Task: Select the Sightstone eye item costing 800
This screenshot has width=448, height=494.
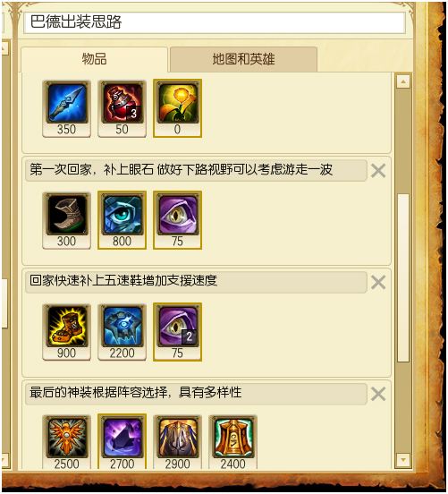Action: [x=122, y=220]
